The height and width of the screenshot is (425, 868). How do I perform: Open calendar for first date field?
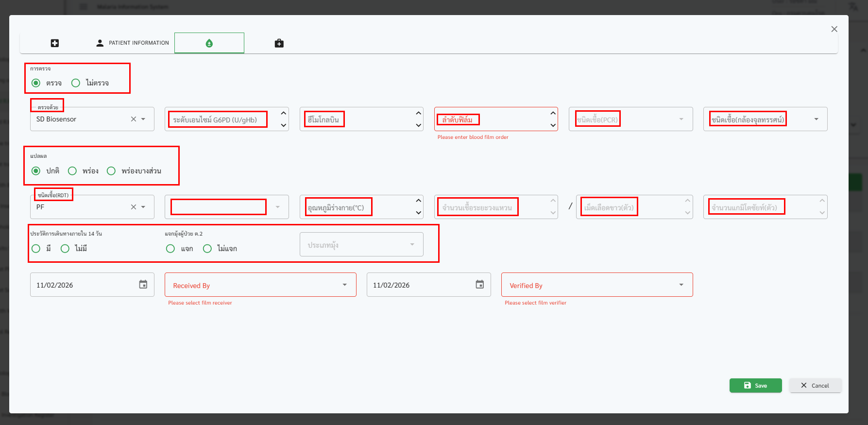click(143, 285)
